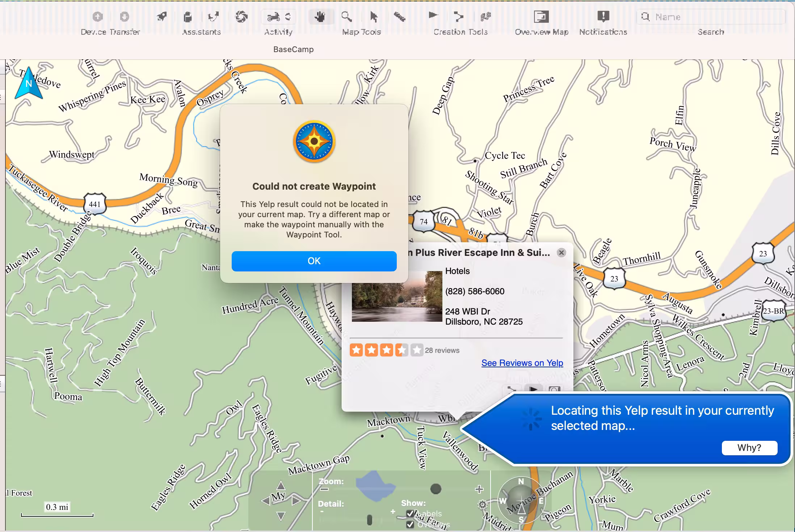
Task: Open Notifications exclamation icon
Action: [x=603, y=16]
